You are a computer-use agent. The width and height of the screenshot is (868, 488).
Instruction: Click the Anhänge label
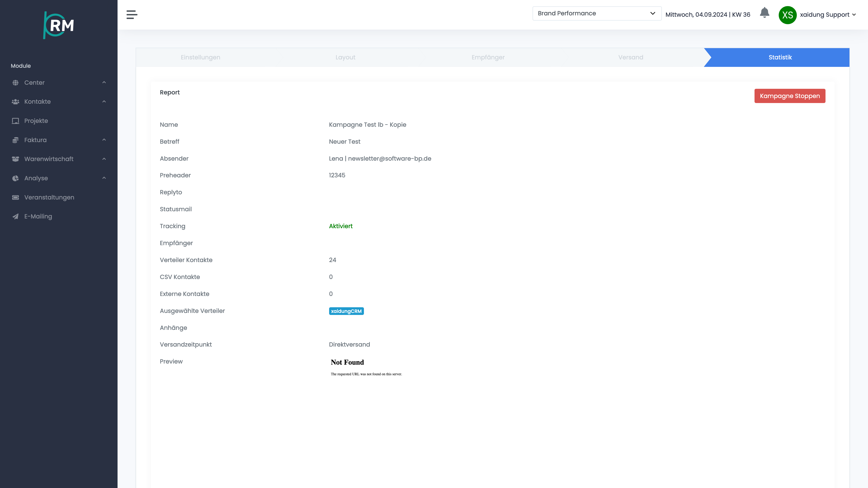173,328
